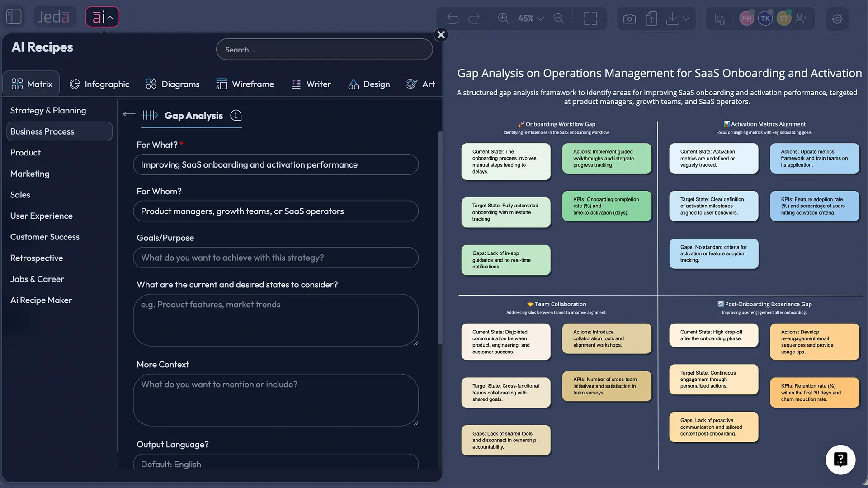Select the Customer Success category
This screenshot has width=868, height=488.
pyautogui.click(x=44, y=237)
